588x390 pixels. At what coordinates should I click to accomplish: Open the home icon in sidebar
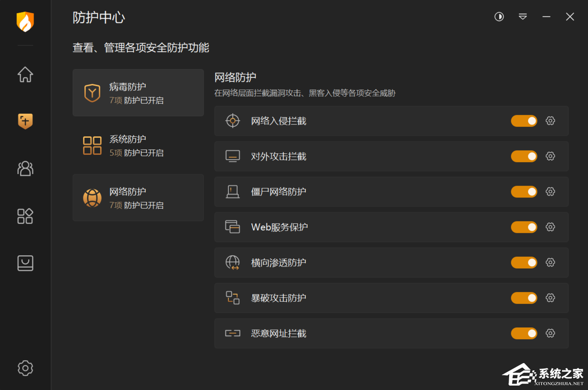25,74
